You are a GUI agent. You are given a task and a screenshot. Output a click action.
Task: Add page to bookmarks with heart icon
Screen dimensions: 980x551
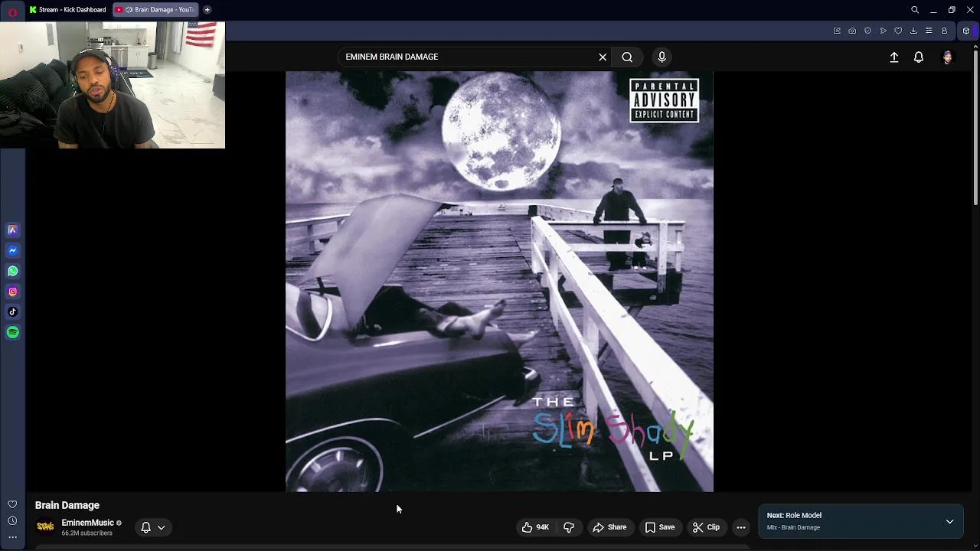pyautogui.click(x=898, y=31)
